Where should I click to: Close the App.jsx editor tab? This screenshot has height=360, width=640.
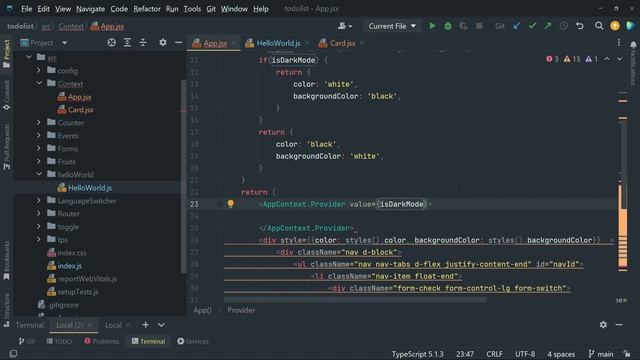pos(233,43)
